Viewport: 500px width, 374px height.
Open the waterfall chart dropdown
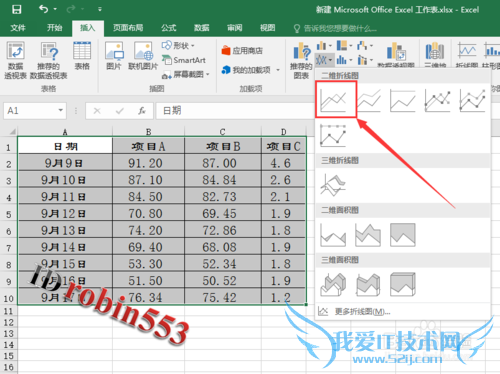[365, 45]
